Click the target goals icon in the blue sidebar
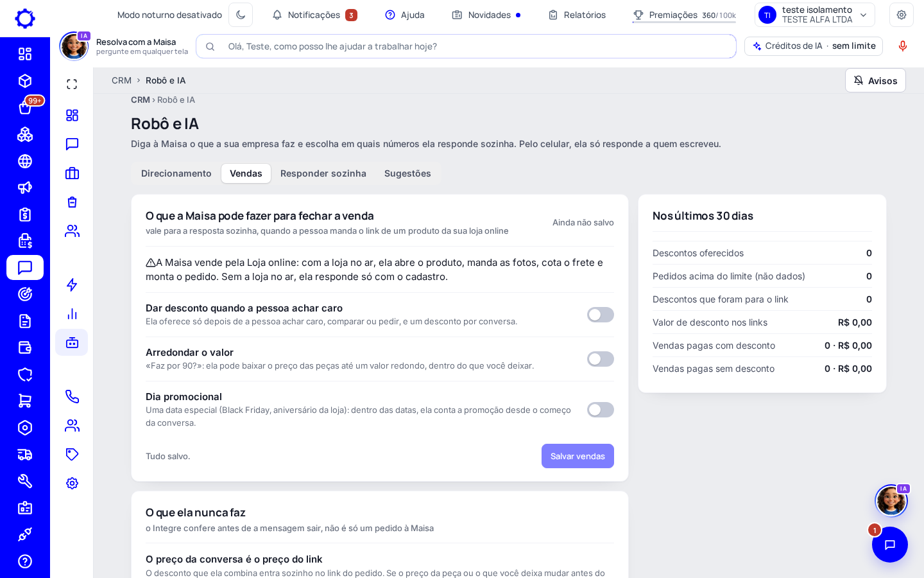 pos(25,294)
